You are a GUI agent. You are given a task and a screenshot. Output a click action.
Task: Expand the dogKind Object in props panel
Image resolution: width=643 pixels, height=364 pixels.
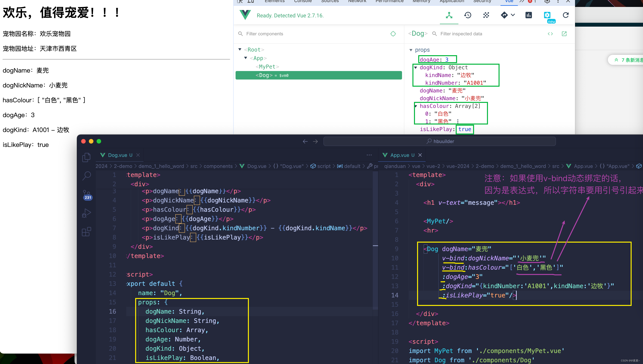coord(416,68)
